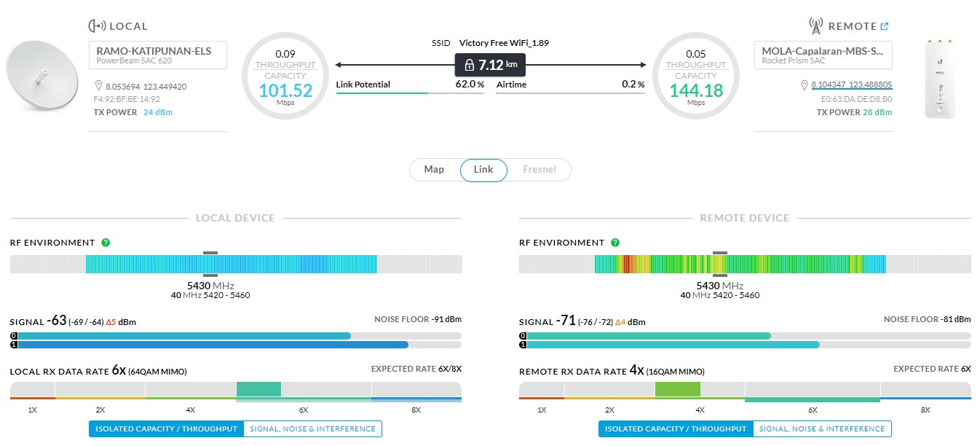Click the PowerBeam dish antenna image

42,75
